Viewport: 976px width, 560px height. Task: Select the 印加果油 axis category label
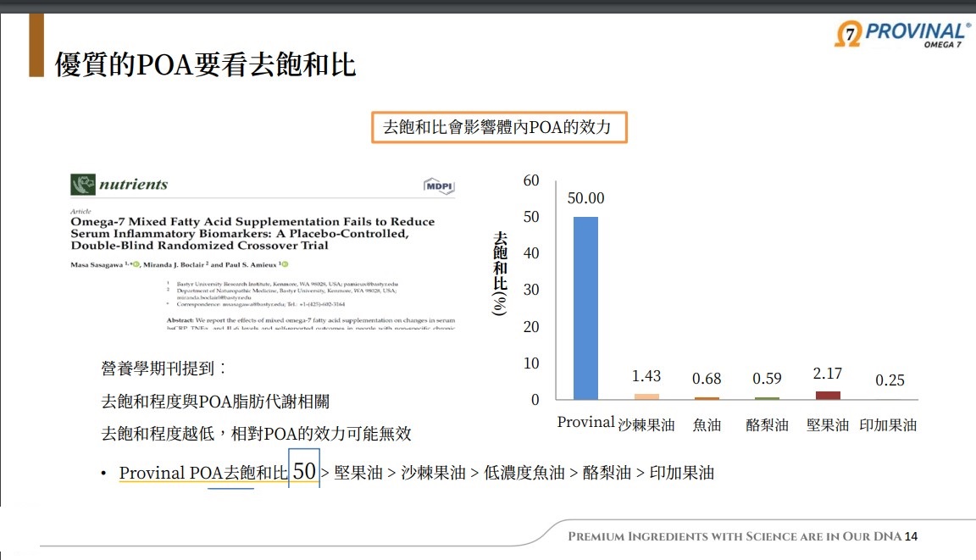click(x=888, y=425)
